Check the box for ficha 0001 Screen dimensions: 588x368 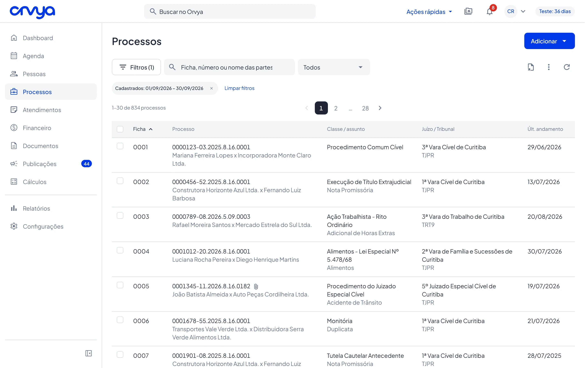pos(120,146)
